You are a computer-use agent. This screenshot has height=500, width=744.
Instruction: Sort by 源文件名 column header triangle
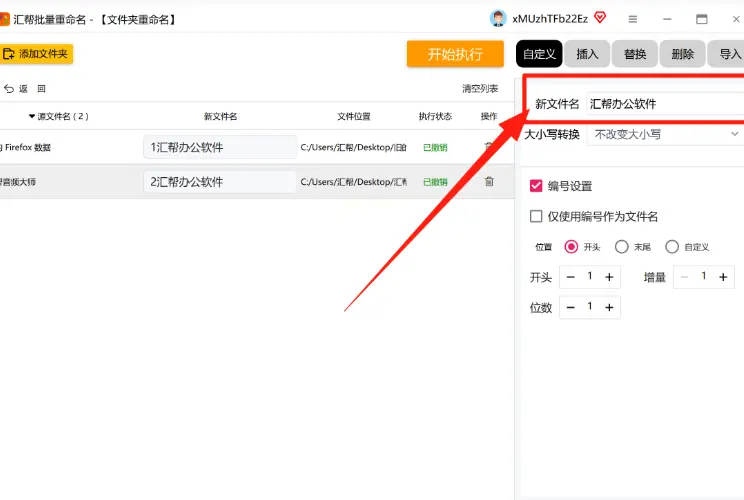pyautogui.click(x=32, y=116)
